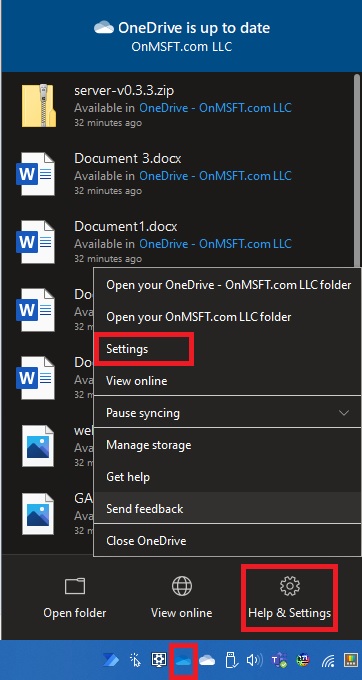Click the volume speaker tray icon
The width and height of the screenshot is (362, 680).
pos(254,660)
